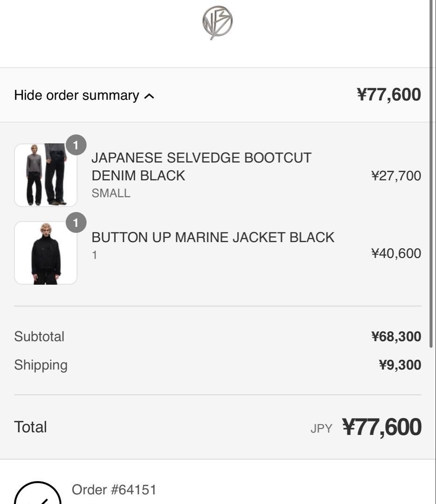436x504 pixels.
Task: Click the ¥9,300 shipping cost
Action: point(400,365)
